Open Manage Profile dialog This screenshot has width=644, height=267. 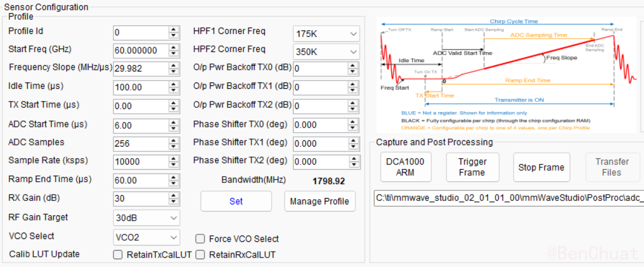pos(320,201)
